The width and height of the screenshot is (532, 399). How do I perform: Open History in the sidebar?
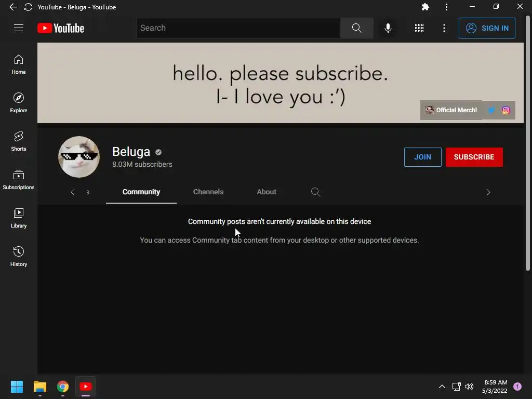tap(19, 256)
